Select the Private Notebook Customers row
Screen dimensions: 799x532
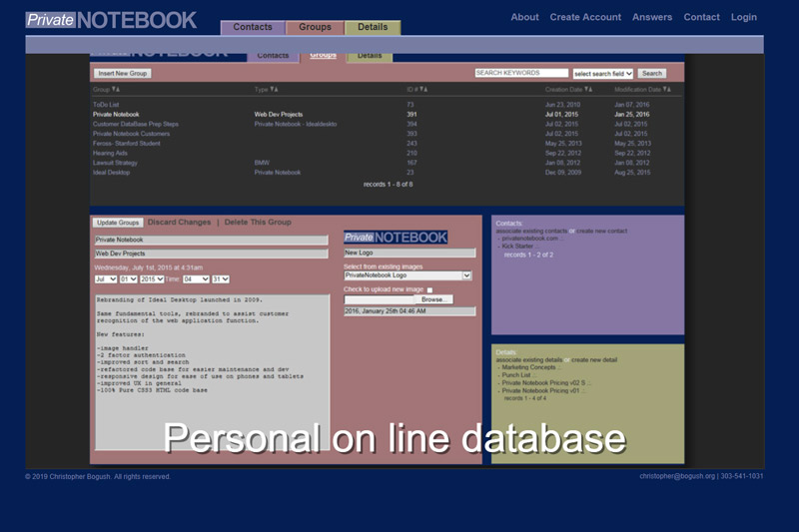[387, 134]
